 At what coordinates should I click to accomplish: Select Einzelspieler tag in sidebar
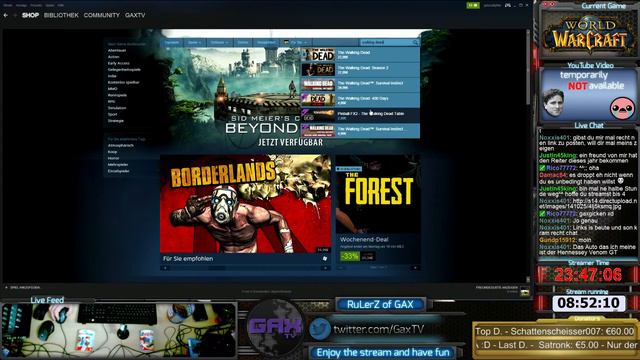coord(119,171)
